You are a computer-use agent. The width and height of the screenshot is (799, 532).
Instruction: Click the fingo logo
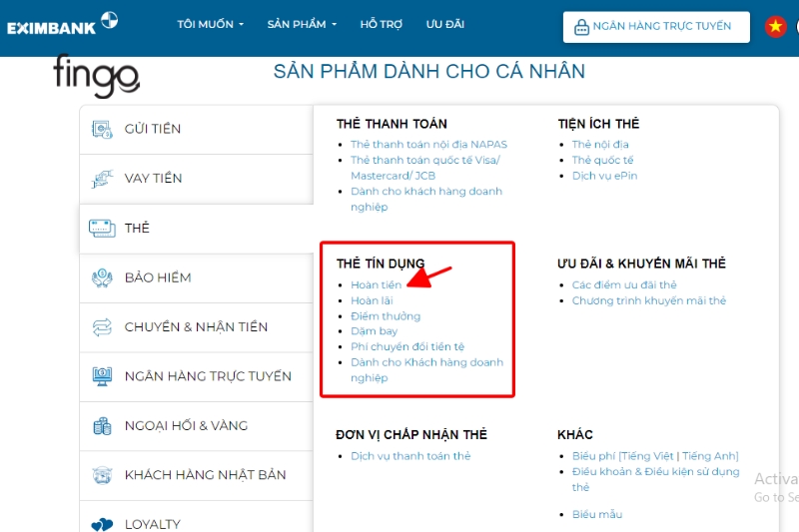click(x=96, y=75)
